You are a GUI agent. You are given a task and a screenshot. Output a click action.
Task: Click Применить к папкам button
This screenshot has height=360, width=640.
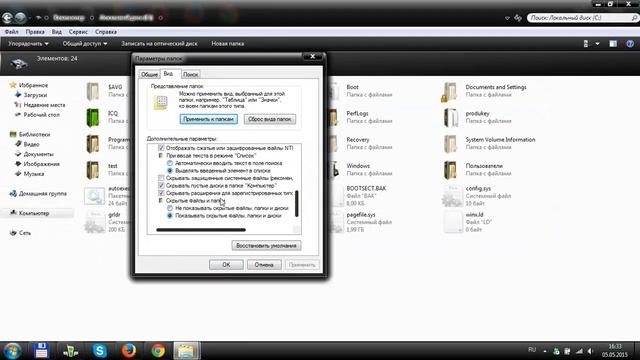coord(209,119)
